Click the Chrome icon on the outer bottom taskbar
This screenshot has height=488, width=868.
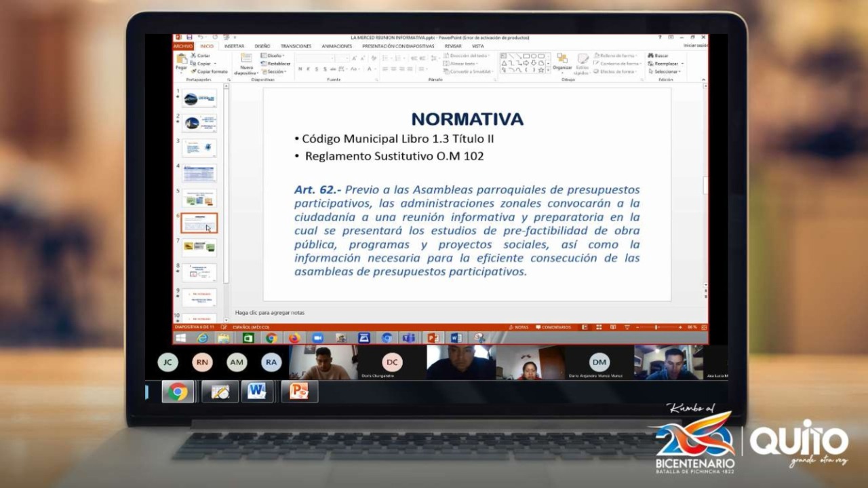(x=178, y=392)
